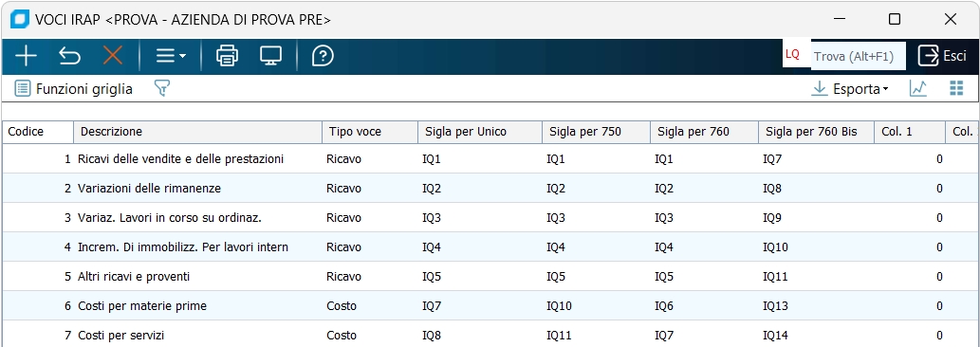This screenshot has height=347, width=980.
Task: Open the hamburger menu dropdown in toolbar
Action: point(170,56)
